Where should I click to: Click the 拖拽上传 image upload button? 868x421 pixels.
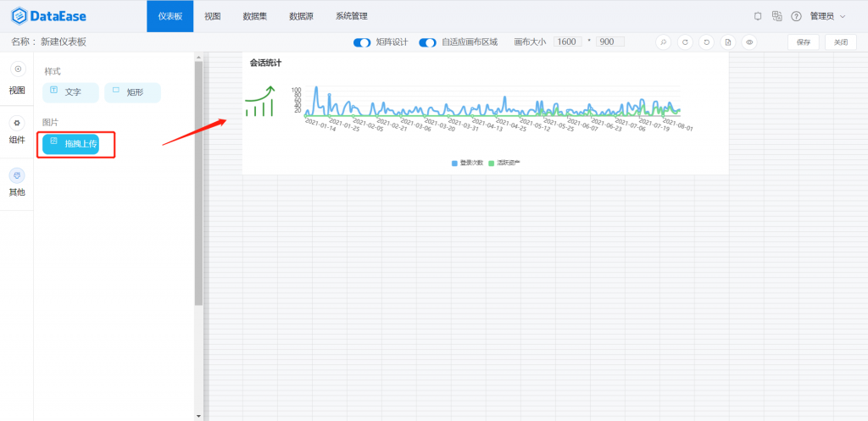pos(71,144)
